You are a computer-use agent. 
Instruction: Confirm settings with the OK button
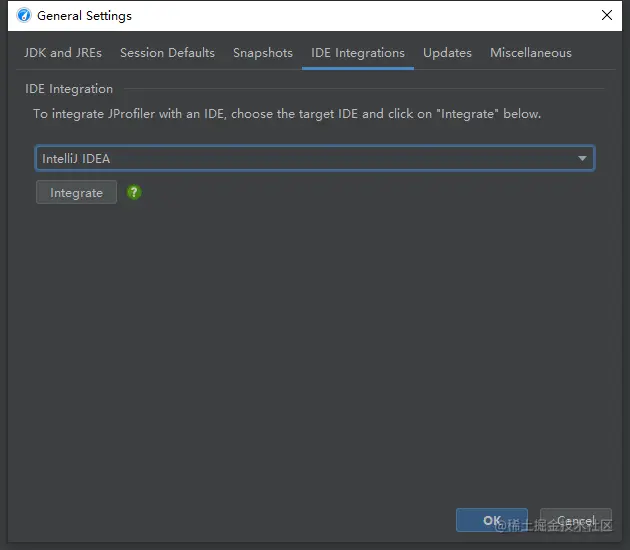tap(492, 520)
